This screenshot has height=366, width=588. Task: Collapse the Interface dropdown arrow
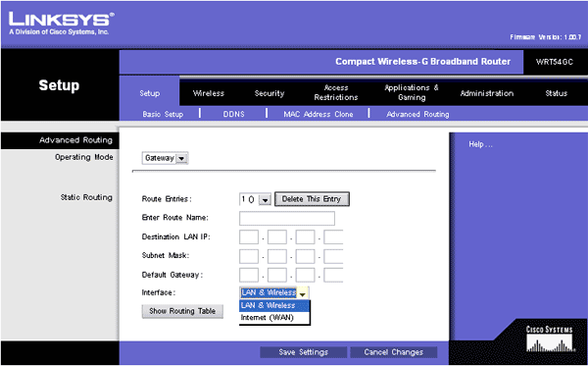point(303,293)
